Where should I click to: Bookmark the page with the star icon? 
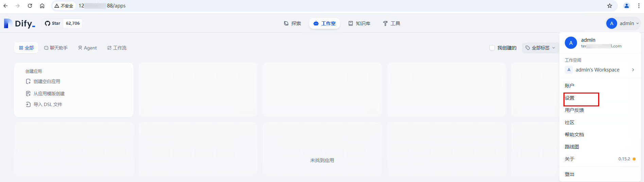pyautogui.click(x=610, y=6)
